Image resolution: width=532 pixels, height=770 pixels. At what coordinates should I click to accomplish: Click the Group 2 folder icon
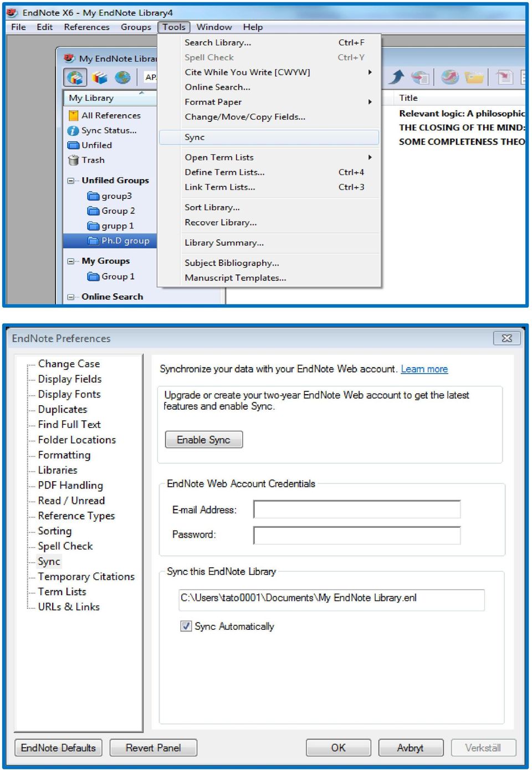pos(93,211)
